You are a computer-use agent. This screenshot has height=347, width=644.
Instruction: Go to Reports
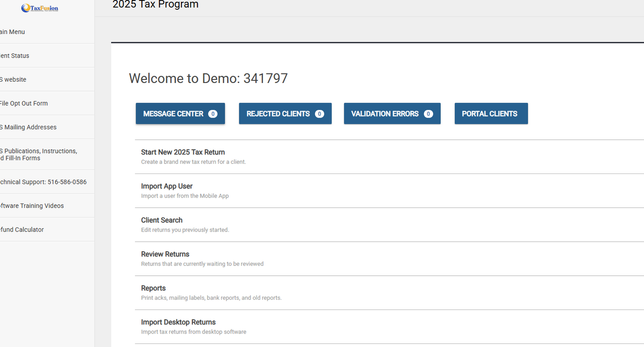pyautogui.click(x=153, y=288)
